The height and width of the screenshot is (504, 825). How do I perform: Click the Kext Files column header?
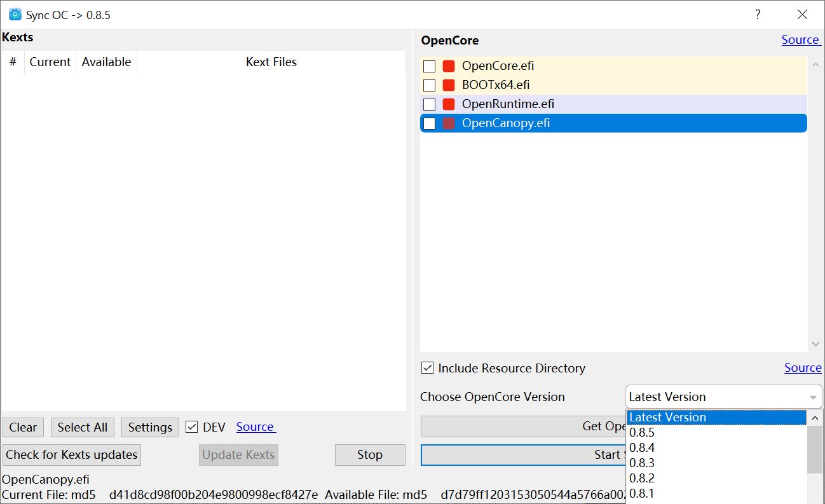point(271,62)
